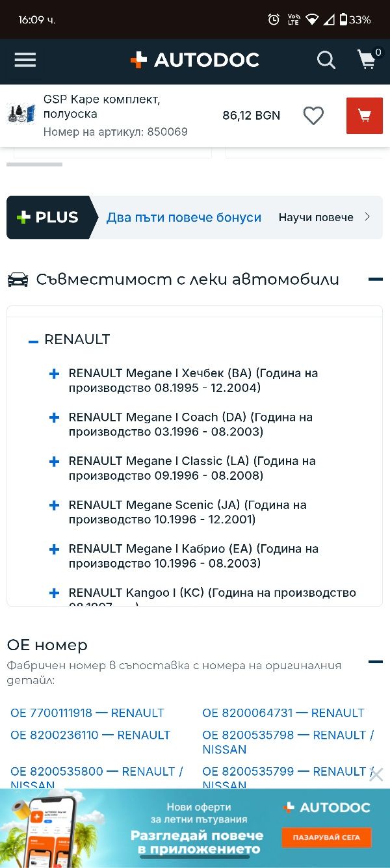
Task: Open search with the magnifier icon
Action: (326, 60)
